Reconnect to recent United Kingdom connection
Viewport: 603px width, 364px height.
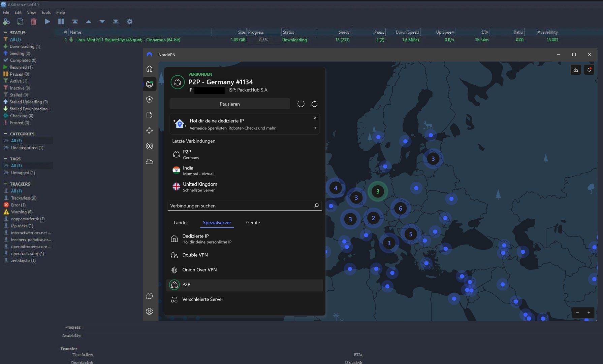coord(245,187)
